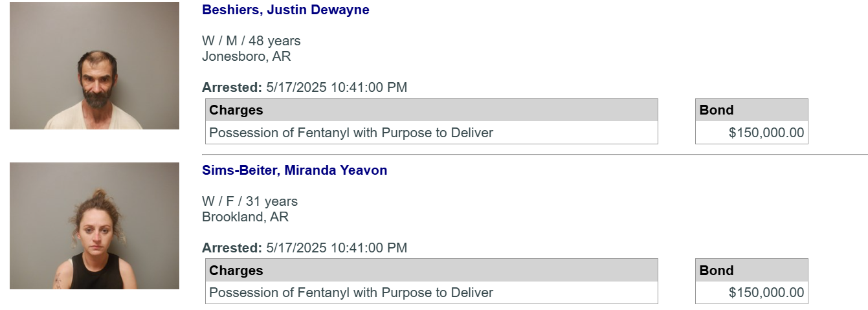Select the "W / F / 31 years" text
Image resolution: width=868 pixels, height=310 pixels.
pyautogui.click(x=250, y=201)
